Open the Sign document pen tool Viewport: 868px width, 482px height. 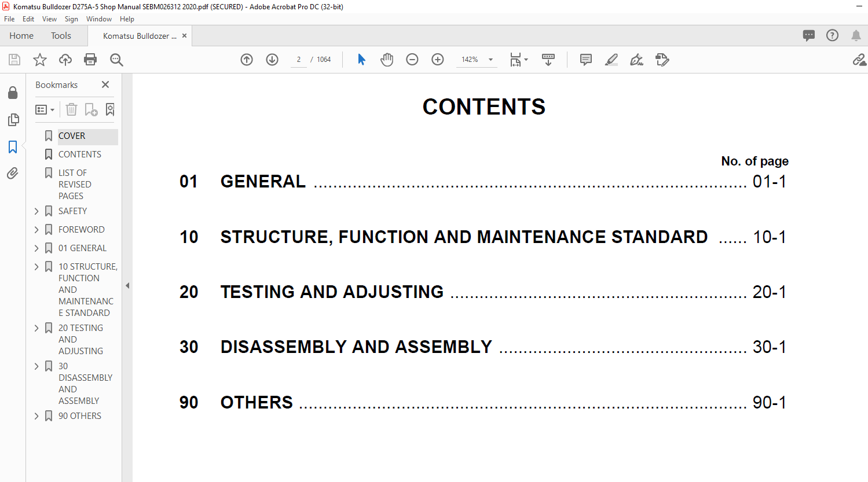(637, 60)
